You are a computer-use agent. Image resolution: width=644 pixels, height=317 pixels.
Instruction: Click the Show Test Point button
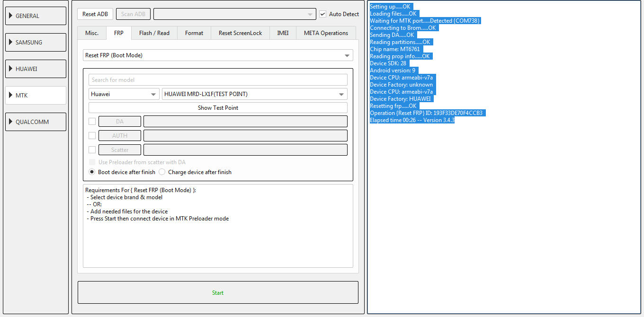(218, 108)
